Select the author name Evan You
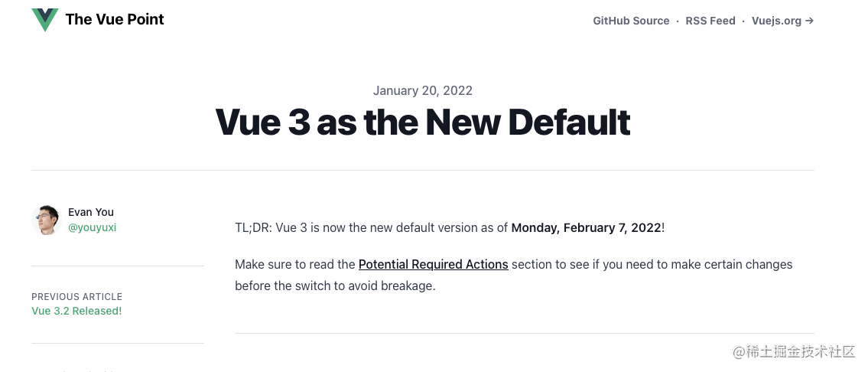Screen dimensions: 868x372 pos(91,212)
